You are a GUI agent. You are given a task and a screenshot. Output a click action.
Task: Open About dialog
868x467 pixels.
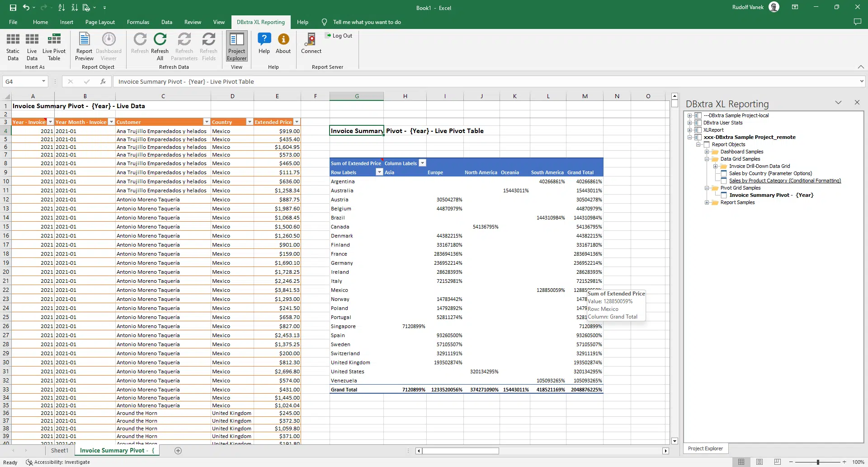click(x=283, y=43)
